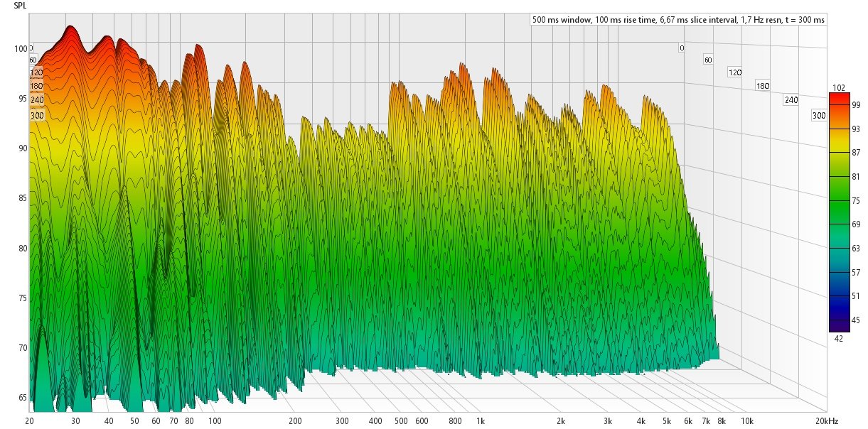Click the 200 label on the frequency axis
The image size is (868, 429).
295,421
